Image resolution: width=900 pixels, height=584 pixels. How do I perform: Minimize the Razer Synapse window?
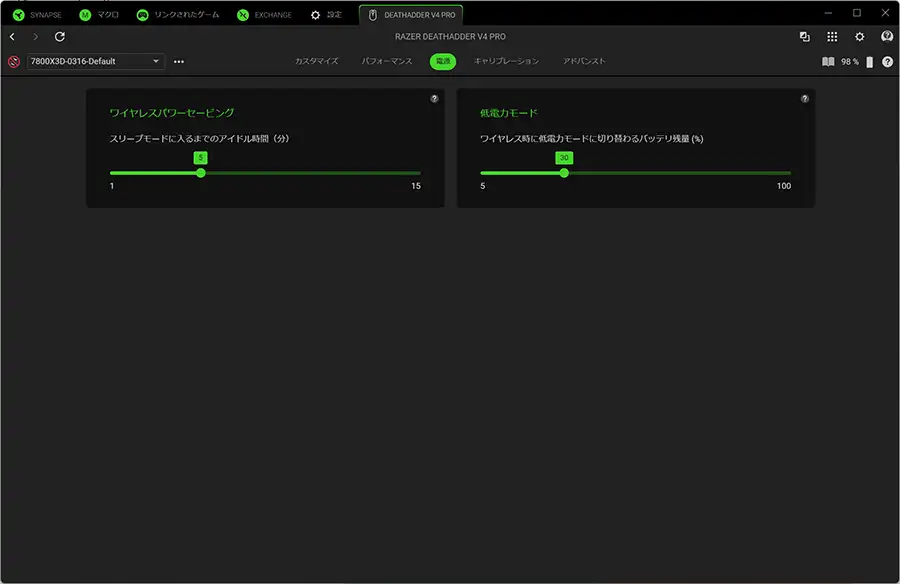[x=828, y=13]
